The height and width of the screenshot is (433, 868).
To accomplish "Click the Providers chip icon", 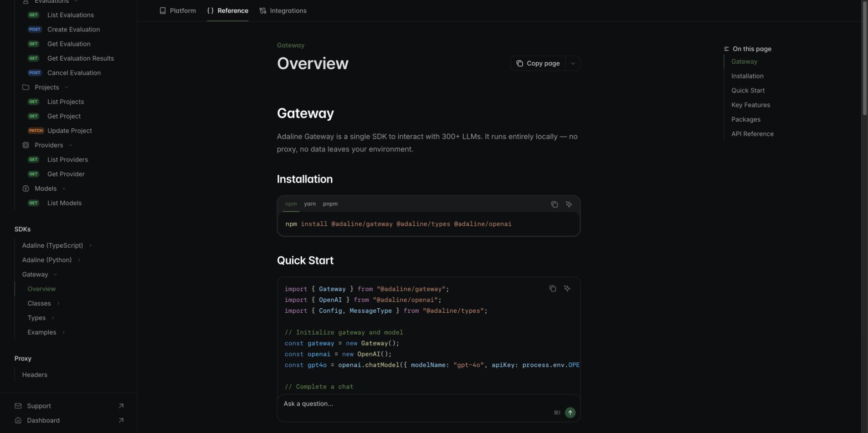I will [x=26, y=145].
